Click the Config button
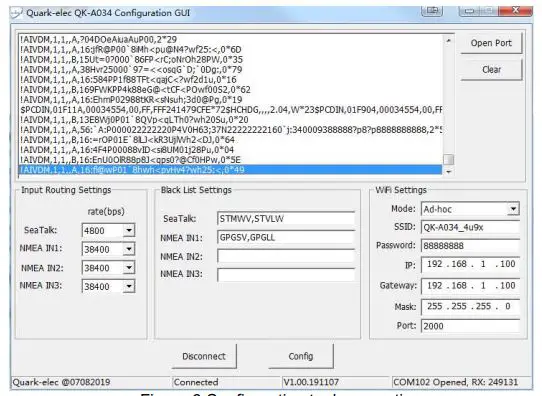 (x=301, y=356)
